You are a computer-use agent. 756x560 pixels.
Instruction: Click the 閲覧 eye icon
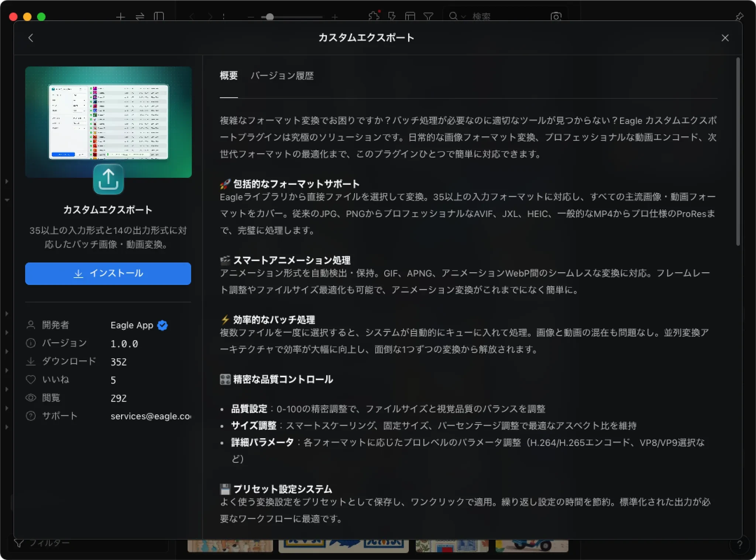pos(31,398)
